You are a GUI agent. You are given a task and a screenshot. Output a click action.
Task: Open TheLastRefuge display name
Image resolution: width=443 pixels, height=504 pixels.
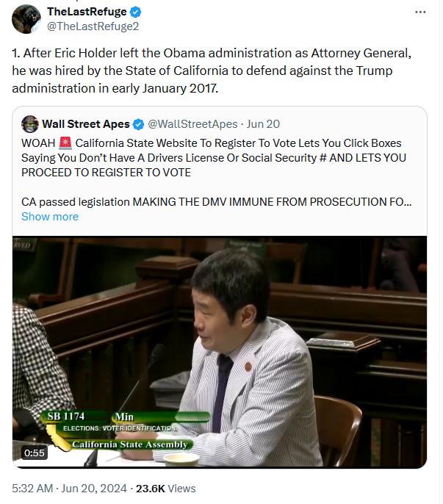point(87,12)
